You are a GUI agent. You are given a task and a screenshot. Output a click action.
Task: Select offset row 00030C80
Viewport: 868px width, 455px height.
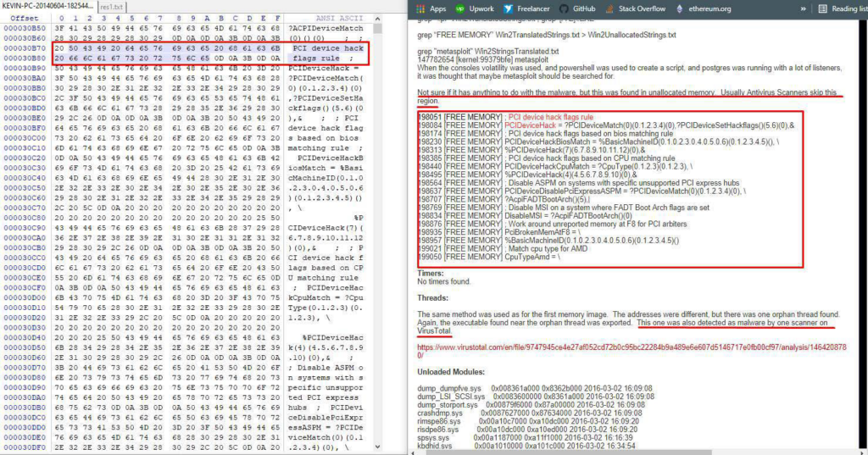coord(25,218)
